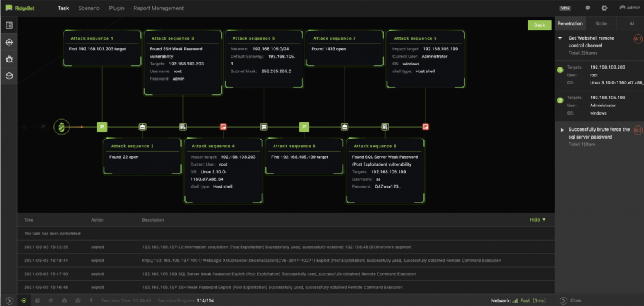Open the task list sidebar icon

[9, 25]
